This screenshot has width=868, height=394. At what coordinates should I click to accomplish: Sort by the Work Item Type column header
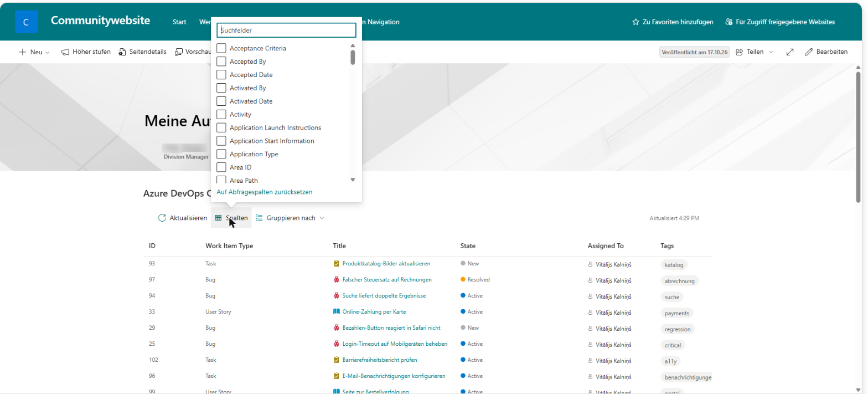coord(229,245)
